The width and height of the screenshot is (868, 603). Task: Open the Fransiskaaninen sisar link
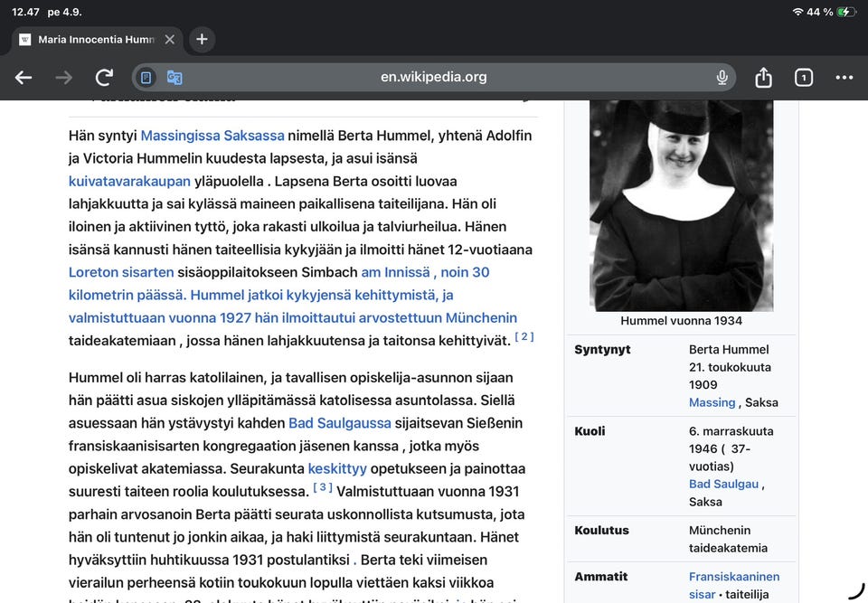[x=734, y=585]
